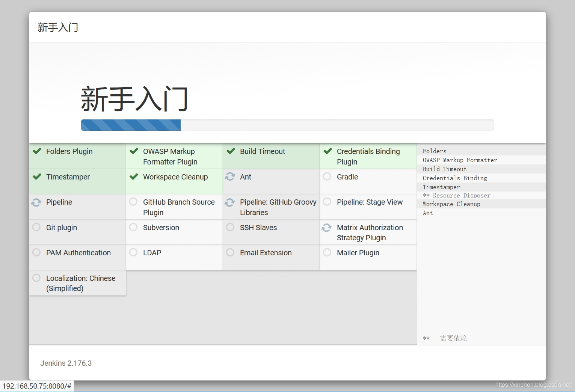
Task: Click the Mailer Plugin label
Action: click(358, 253)
